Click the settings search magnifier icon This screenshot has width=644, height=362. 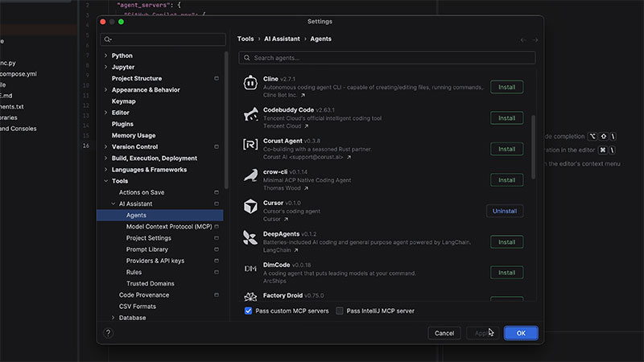point(108,39)
